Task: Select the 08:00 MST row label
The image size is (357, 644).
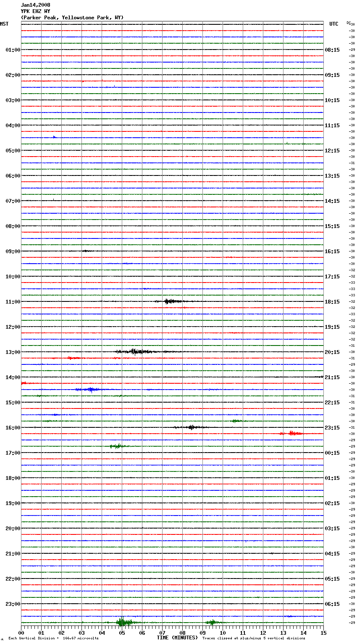Action: pos(13,226)
